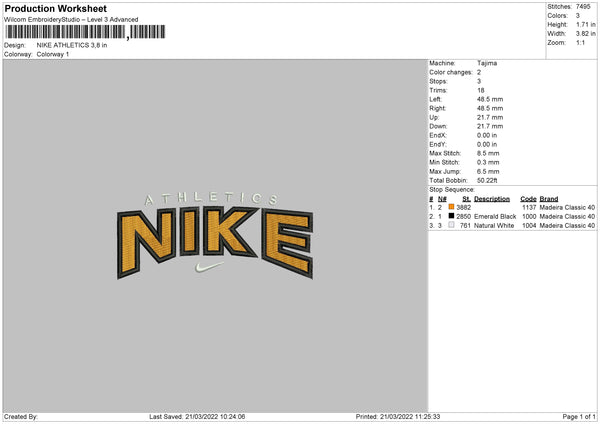Click the stitch count 761 in row 3

pos(465,226)
